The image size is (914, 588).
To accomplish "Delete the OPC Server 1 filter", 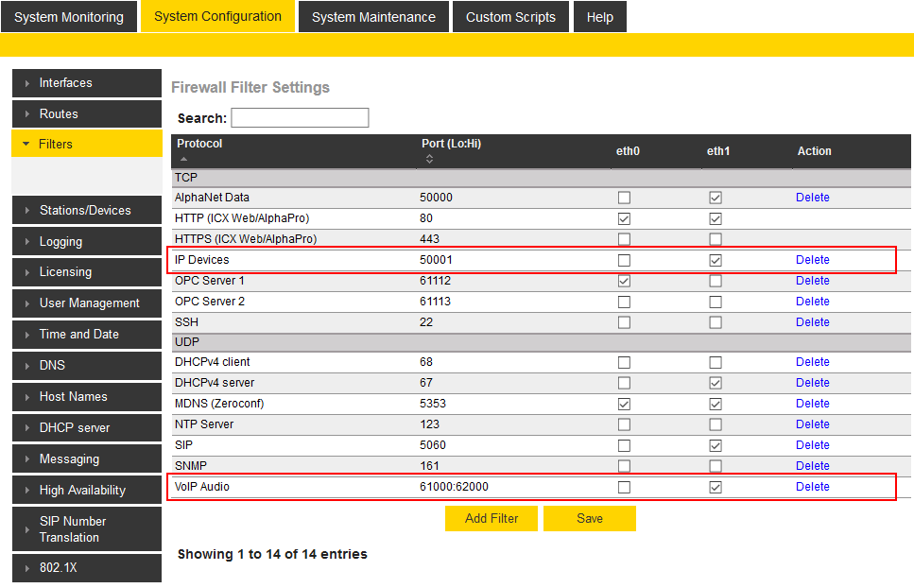I will pyautogui.click(x=812, y=281).
